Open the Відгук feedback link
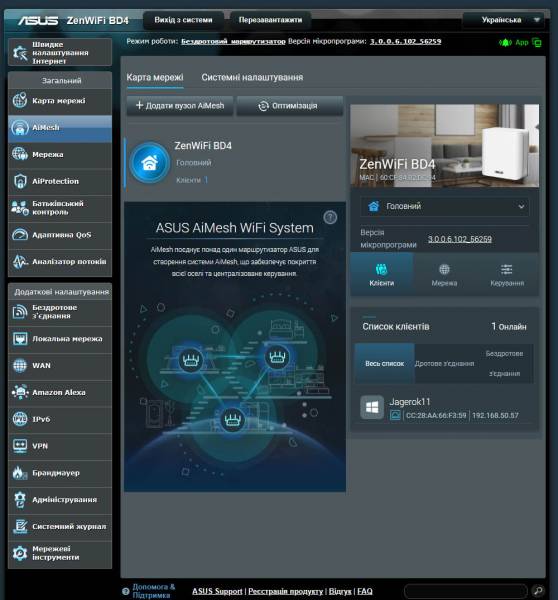Image resolution: width=558 pixels, height=600 pixels. click(340, 591)
